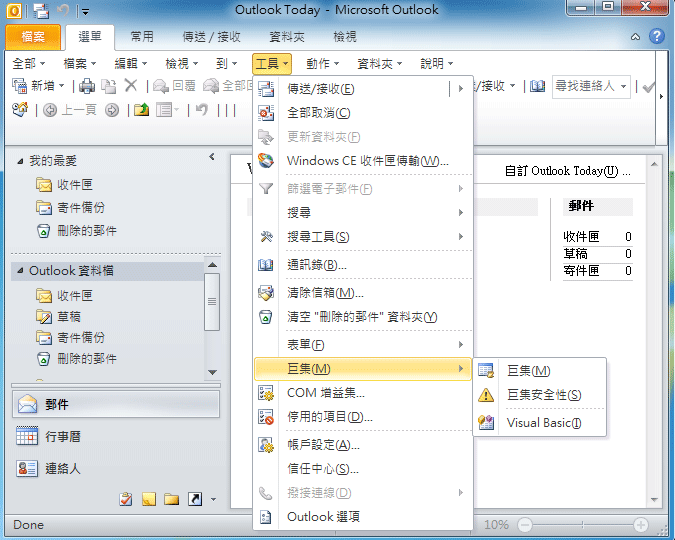Screen dimensions: 675x540
Task: Click the undo icon in second toolbar row
Action: point(201,110)
